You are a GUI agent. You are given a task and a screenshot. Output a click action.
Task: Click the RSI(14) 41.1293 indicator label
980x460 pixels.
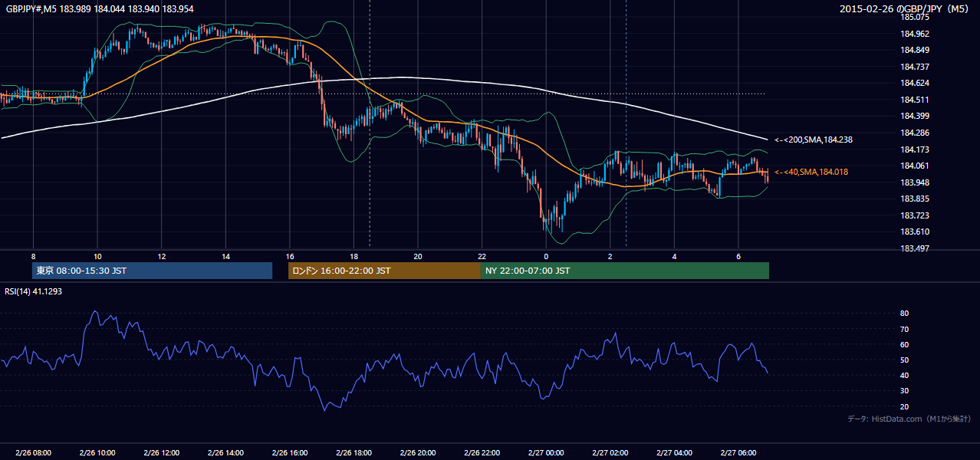(35, 291)
